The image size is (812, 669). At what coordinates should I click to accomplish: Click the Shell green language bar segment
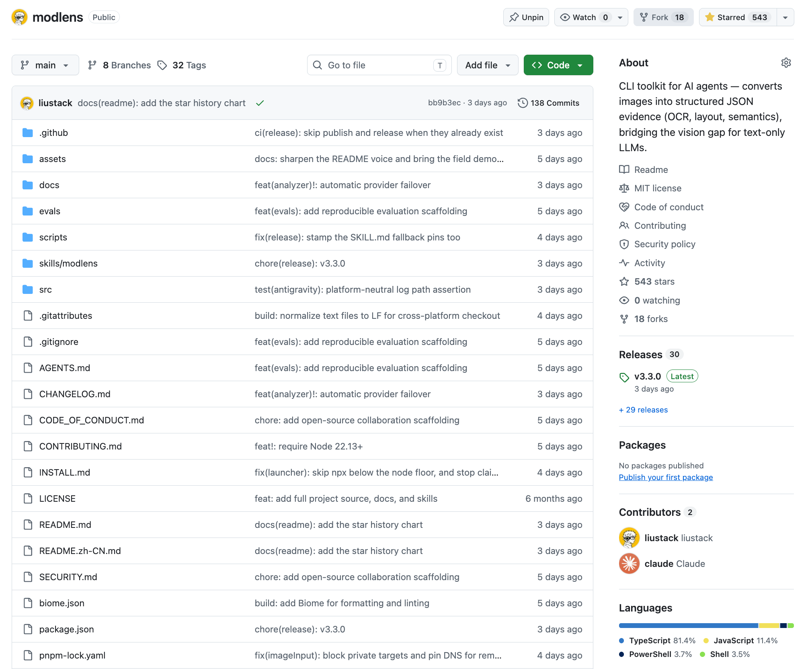click(791, 626)
